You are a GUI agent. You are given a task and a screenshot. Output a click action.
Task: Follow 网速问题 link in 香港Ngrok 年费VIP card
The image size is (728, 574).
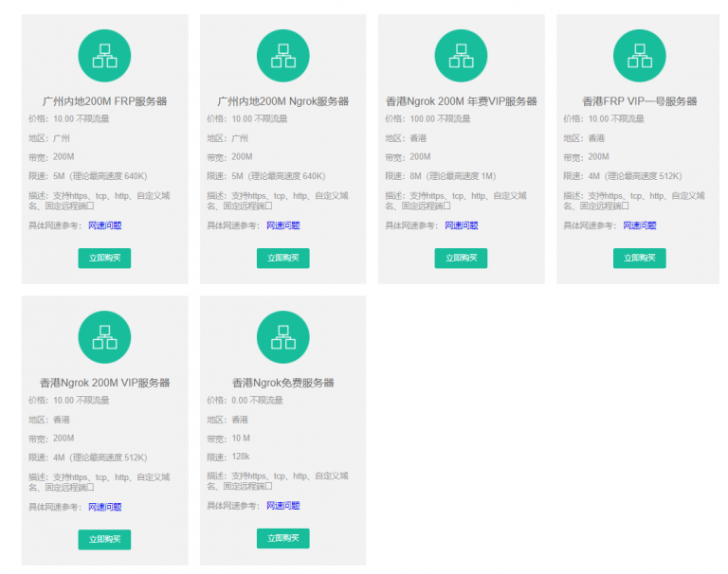pos(462,225)
